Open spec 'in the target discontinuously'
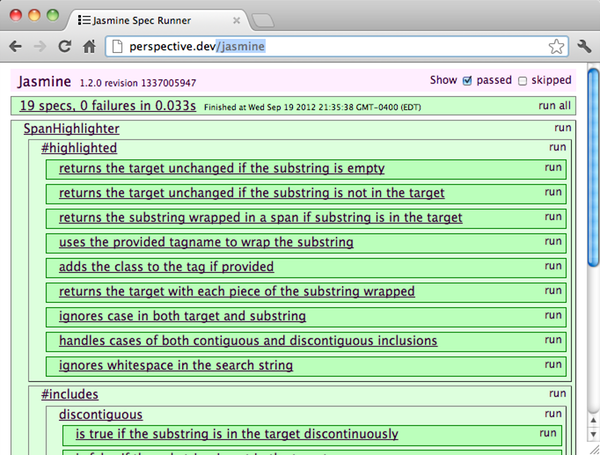This screenshot has height=455, width=600. click(x=237, y=434)
